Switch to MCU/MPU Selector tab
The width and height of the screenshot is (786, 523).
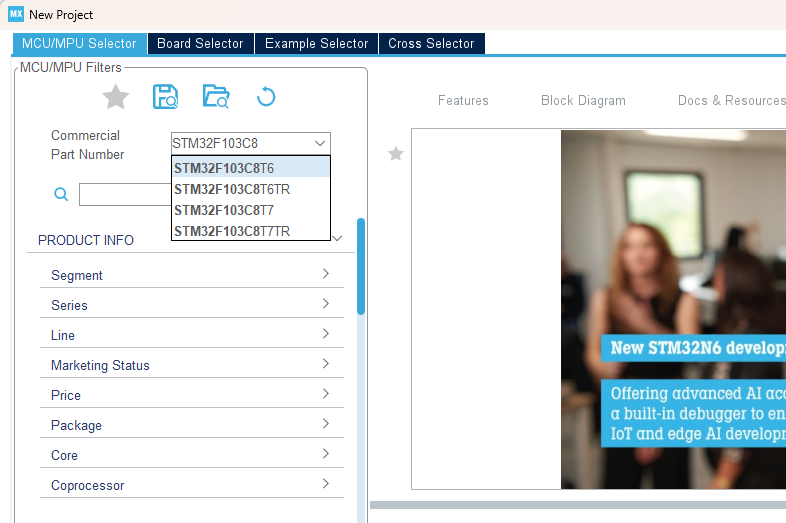click(x=79, y=44)
